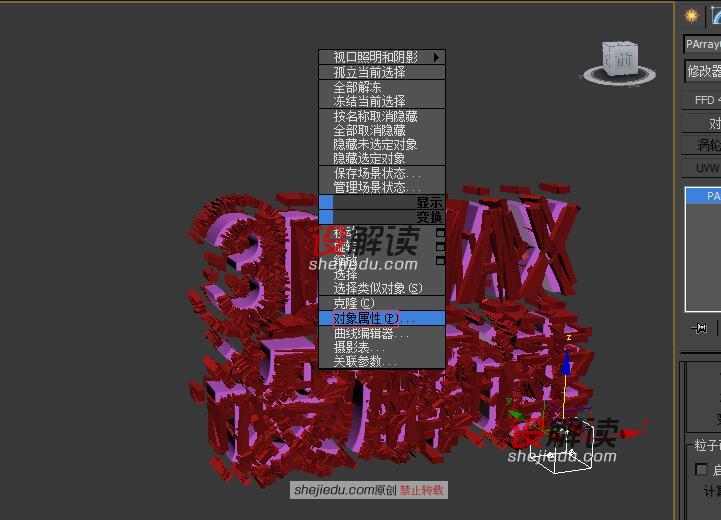Click the ViewCube 前 face
721x520 pixels.
pos(622,58)
